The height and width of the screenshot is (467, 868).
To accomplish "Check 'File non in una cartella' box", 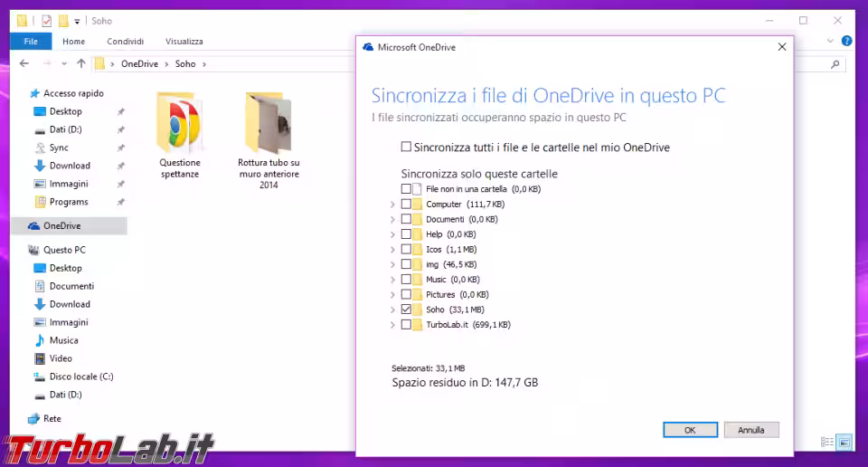I will click(x=406, y=189).
